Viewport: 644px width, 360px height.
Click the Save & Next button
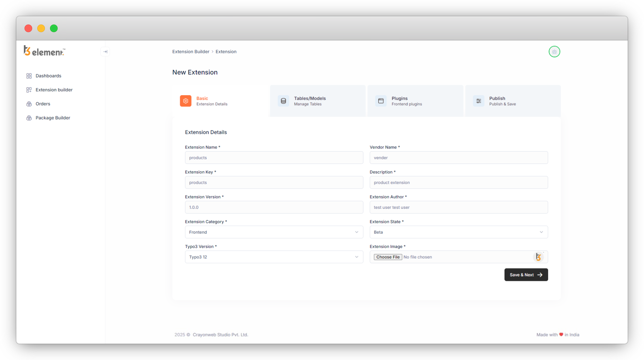pos(526,275)
